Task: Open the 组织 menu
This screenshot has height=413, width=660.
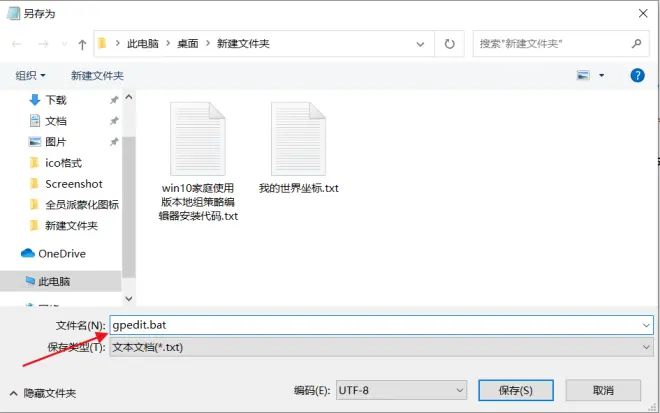Action: click(x=31, y=75)
